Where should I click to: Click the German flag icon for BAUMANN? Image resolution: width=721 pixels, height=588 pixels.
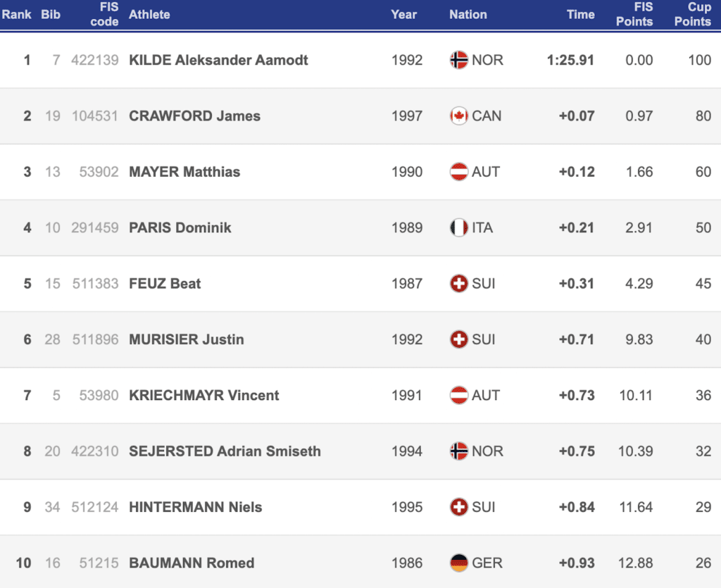pyautogui.click(x=458, y=563)
